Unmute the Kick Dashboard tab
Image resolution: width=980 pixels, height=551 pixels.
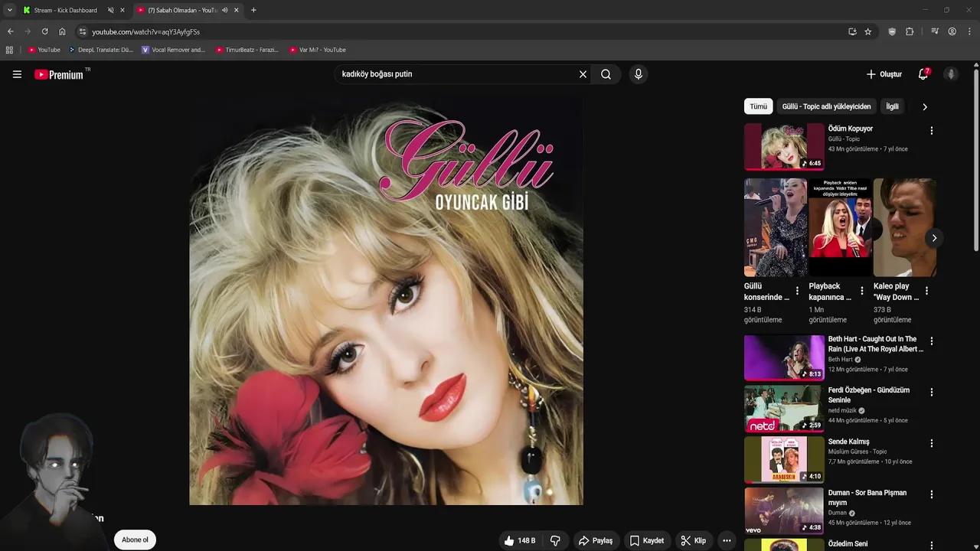[110, 10]
